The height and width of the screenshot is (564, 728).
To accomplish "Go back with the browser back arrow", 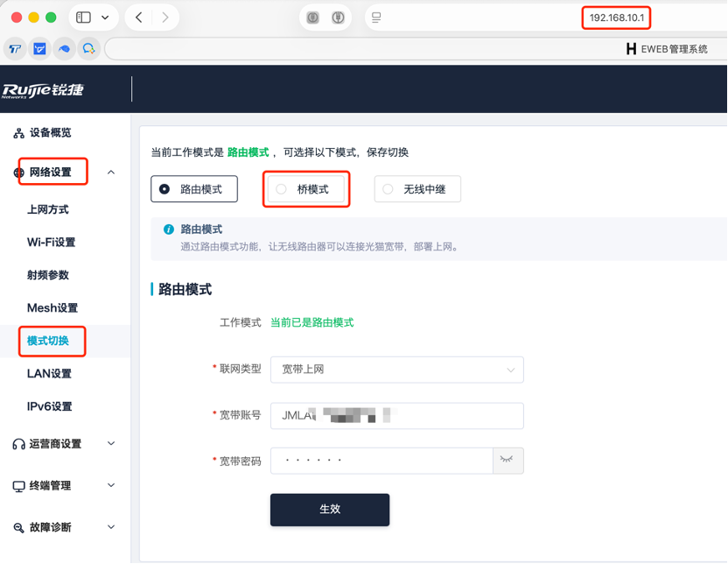I will [x=139, y=18].
